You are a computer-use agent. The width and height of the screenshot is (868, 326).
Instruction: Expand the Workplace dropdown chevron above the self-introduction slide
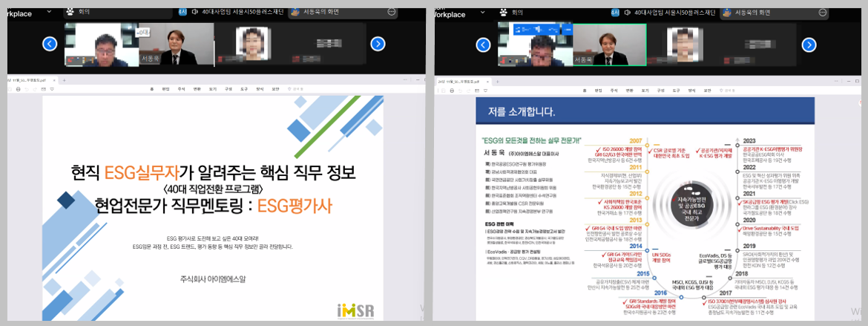coord(482,13)
